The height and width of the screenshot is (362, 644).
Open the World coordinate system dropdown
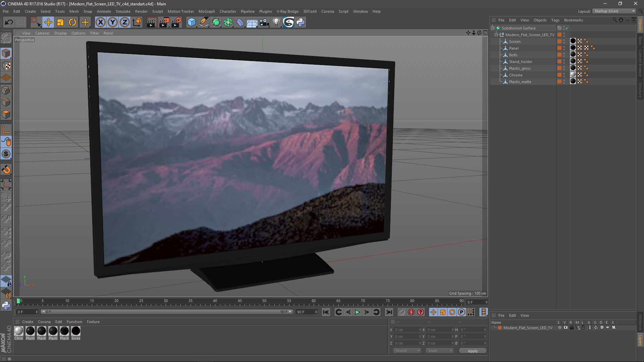click(x=407, y=351)
